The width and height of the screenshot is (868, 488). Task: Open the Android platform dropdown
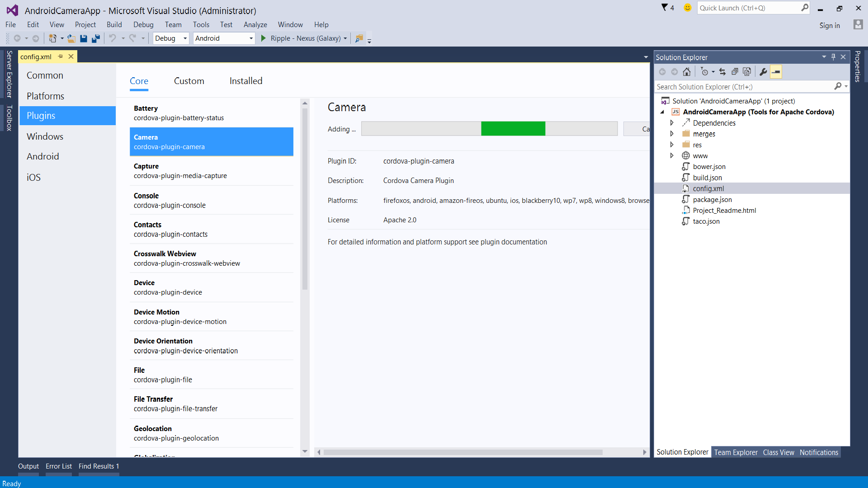(x=224, y=38)
